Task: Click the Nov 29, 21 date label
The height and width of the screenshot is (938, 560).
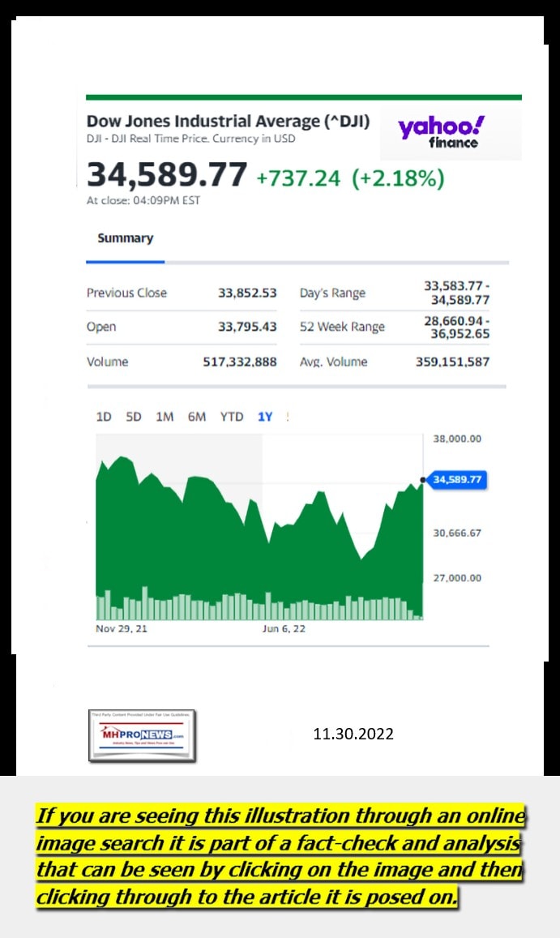Action: coord(122,628)
